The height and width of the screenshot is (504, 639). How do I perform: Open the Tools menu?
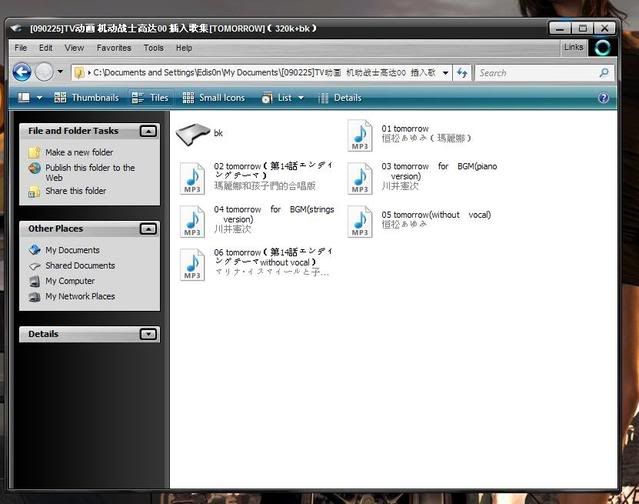click(153, 47)
